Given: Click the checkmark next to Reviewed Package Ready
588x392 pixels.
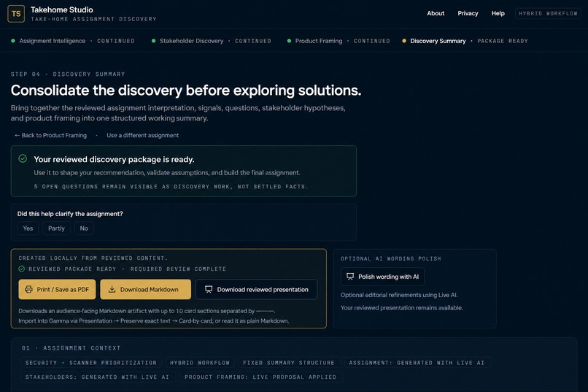Looking at the screenshot, I should pos(22,269).
